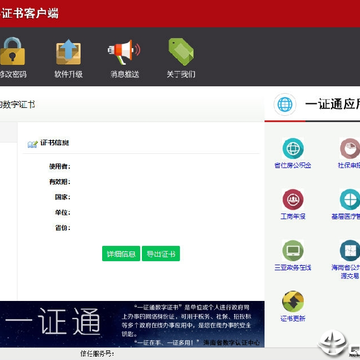Click the 省份 field label

click(x=63, y=228)
